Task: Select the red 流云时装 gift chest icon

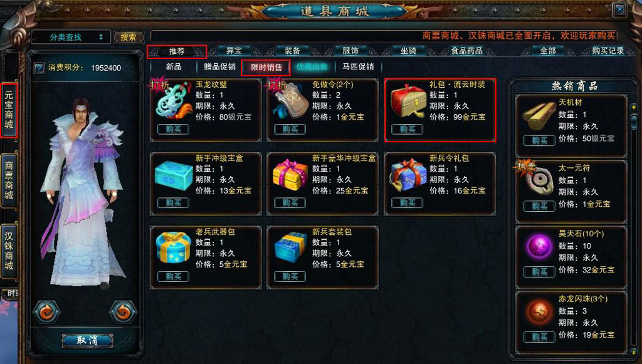Action: 408,101
